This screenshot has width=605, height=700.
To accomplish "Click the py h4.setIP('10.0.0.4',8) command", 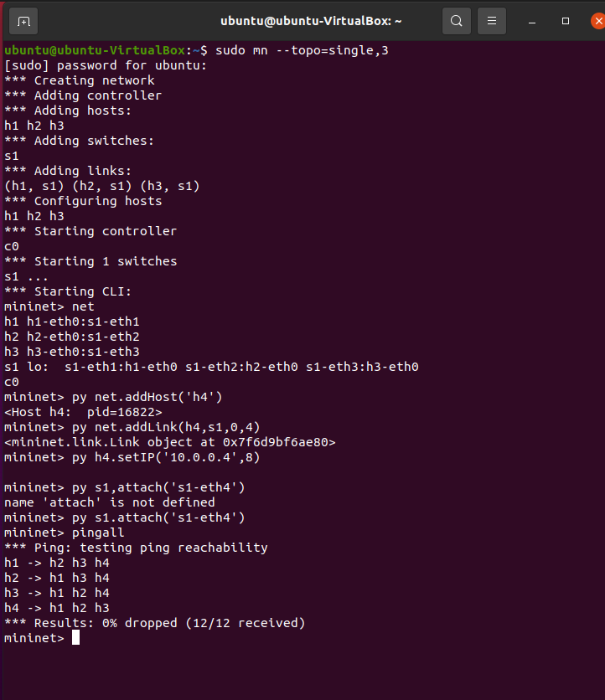I will coord(166,457).
